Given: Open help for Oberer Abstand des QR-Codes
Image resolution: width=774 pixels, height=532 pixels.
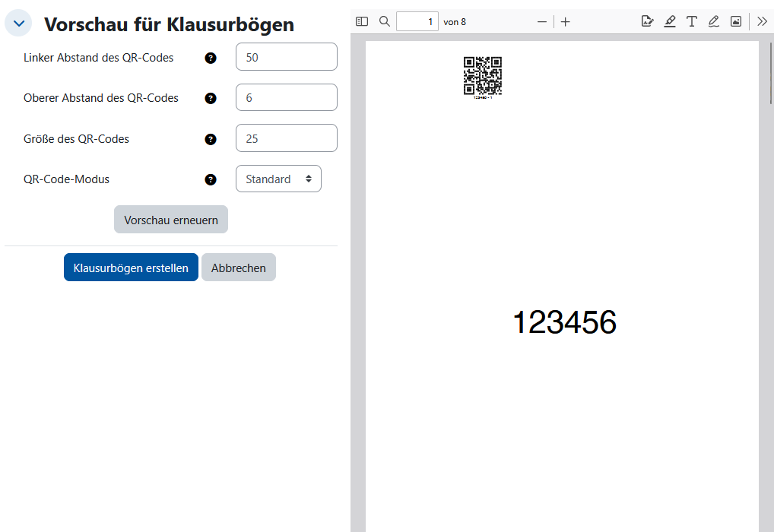Looking at the screenshot, I should [211, 99].
